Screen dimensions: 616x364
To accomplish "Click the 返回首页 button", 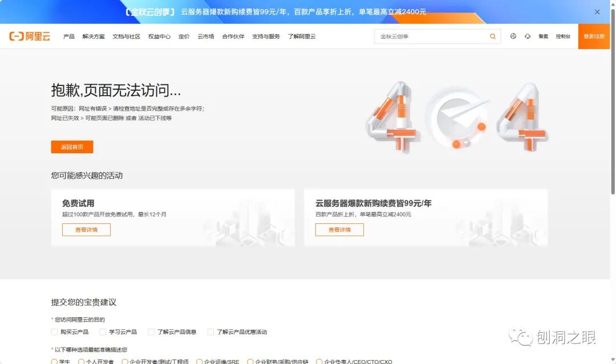I will (72, 147).
